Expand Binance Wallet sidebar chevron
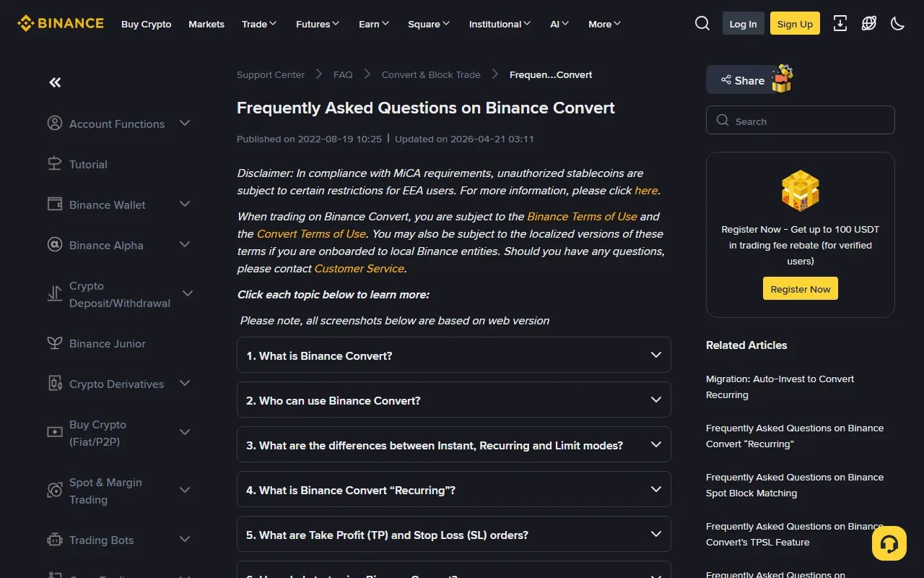Screen dimensions: 924x578 point(185,204)
